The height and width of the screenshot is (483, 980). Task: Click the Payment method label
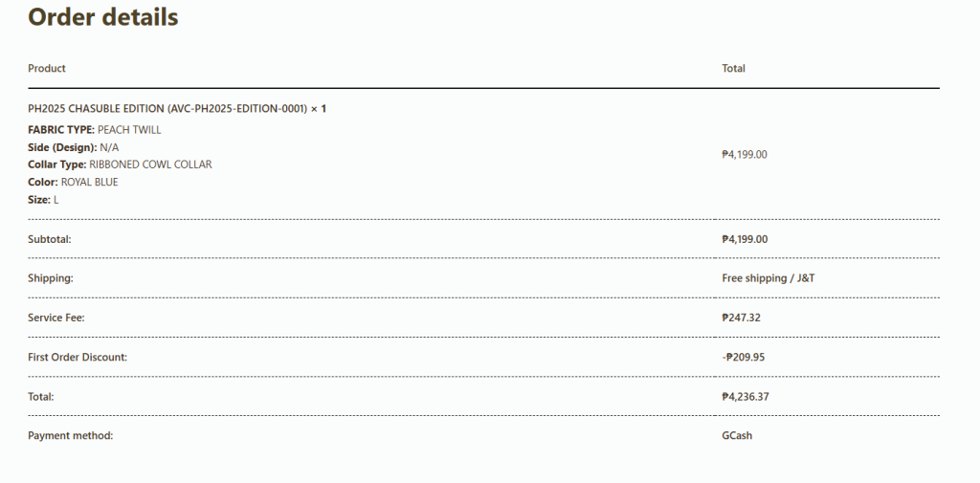click(71, 436)
